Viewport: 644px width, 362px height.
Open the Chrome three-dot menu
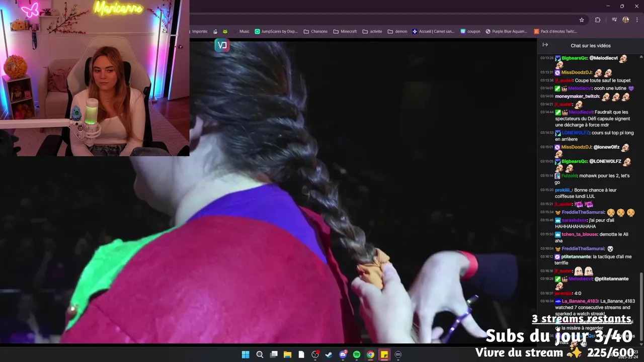(x=636, y=20)
